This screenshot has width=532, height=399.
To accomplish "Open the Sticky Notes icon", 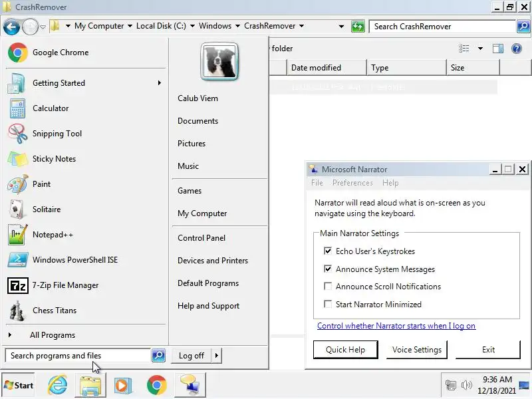I will (x=17, y=159).
